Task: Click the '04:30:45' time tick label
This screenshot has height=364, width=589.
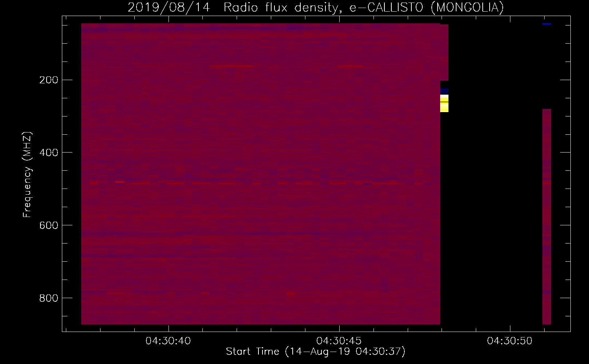Action: tap(339, 341)
